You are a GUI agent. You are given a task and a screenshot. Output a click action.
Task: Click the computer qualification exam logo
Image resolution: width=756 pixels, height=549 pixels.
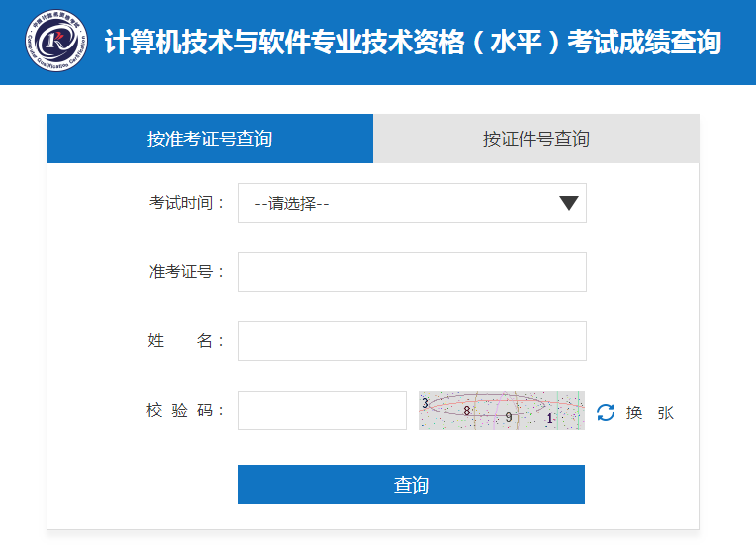coord(55,42)
